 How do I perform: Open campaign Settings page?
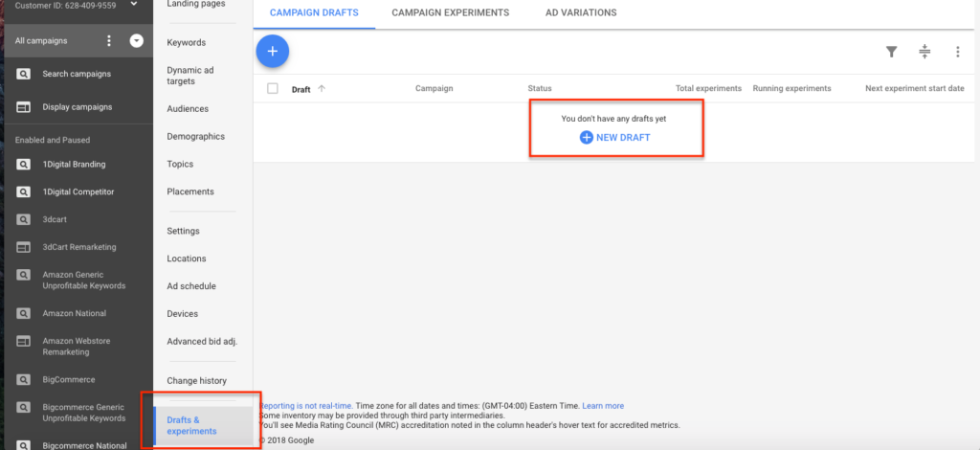tap(183, 231)
